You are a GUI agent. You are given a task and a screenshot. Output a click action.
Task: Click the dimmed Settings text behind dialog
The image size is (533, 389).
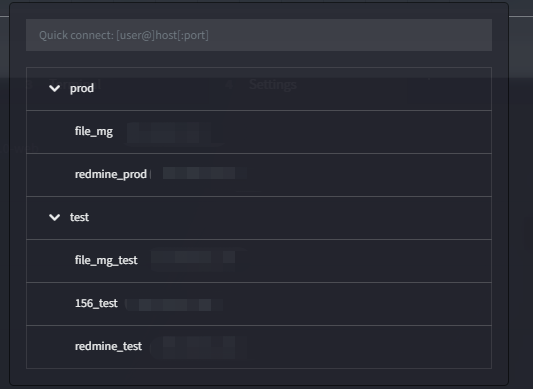tap(273, 84)
